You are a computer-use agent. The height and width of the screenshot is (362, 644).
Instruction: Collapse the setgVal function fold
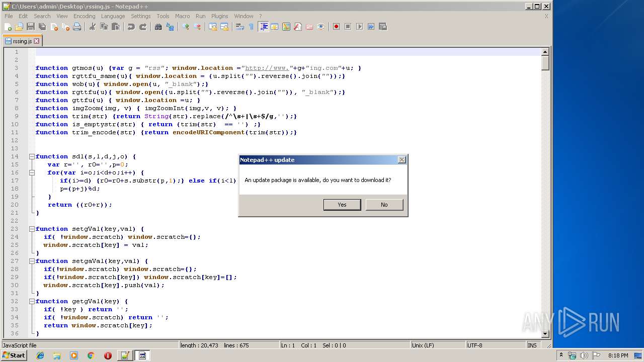click(x=32, y=229)
